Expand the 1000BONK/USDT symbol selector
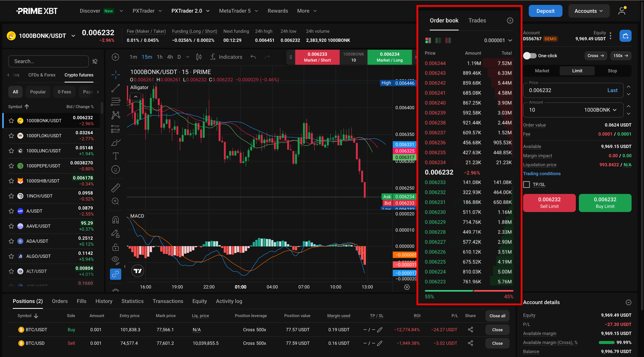The height and width of the screenshot is (357, 644). 73,36
